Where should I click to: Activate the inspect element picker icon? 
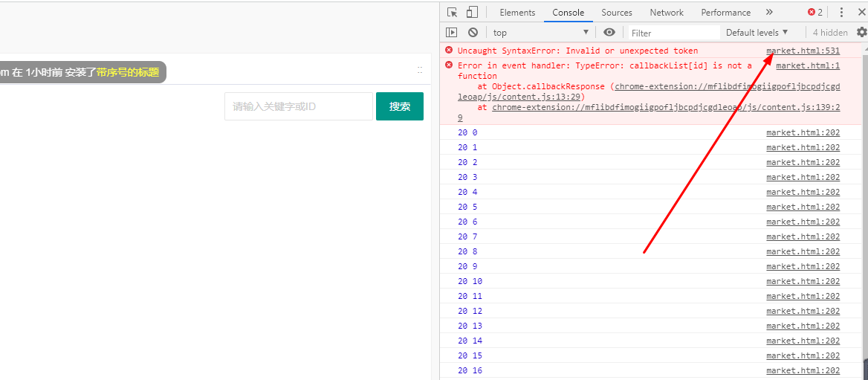[452, 13]
